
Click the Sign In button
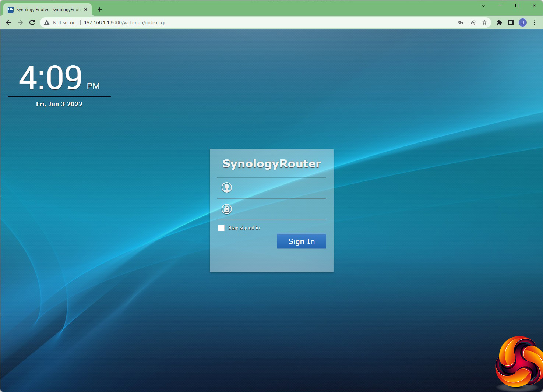(302, 241)
